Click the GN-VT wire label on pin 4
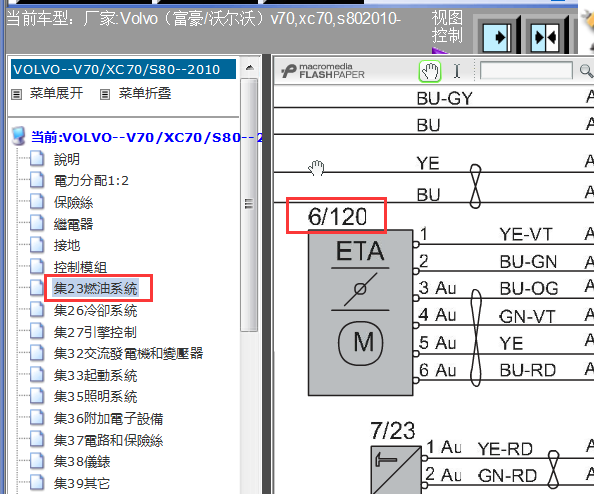This screenshot has width=594, height=494. point(527,316)
